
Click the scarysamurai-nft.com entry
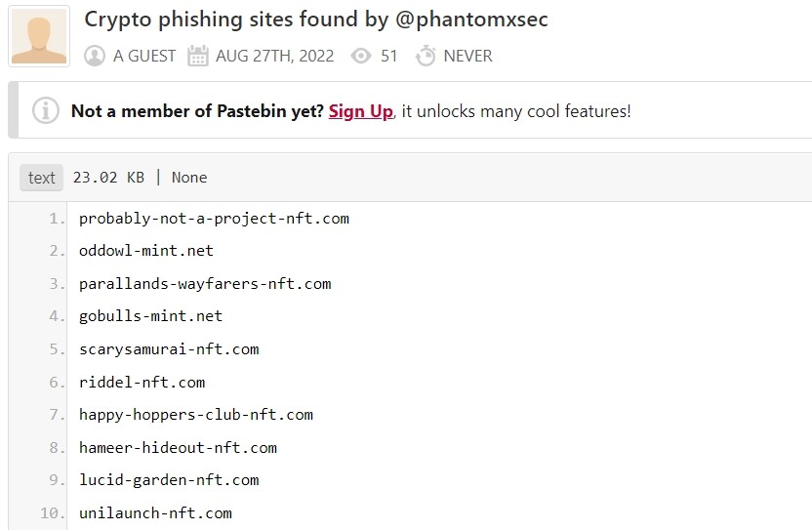pyautogui.click(x=169, y=349)
